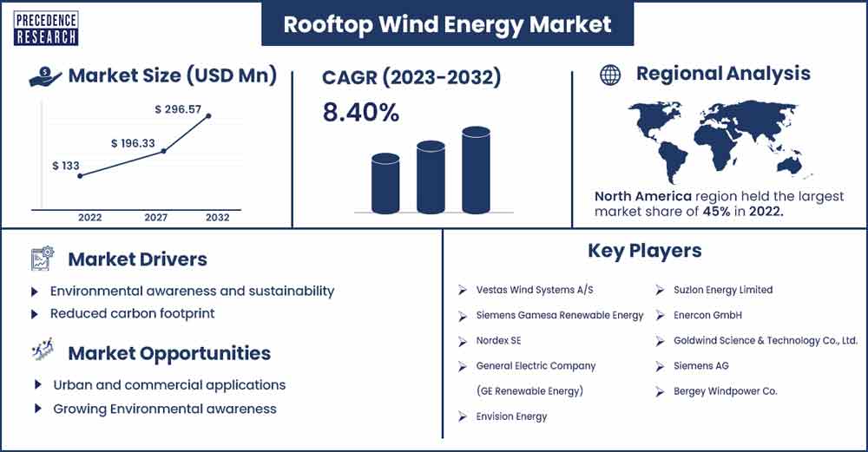Click the $ 196.33 value label
The height and width of the screenshot is (452, 868).
coord(133,143)
